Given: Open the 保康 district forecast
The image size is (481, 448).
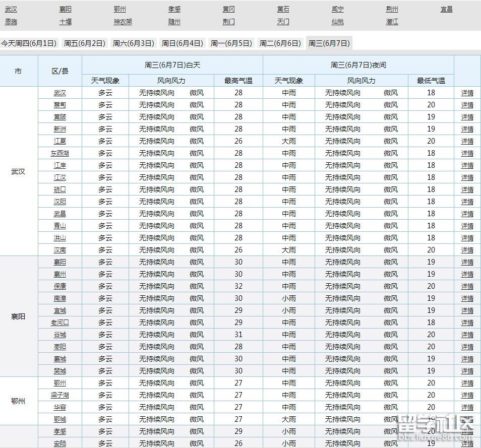Looking at the screenshot, I should pos(61,286).
